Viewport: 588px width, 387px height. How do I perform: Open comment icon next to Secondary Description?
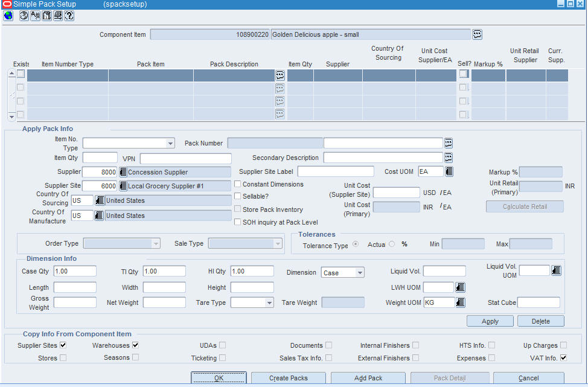448,158
